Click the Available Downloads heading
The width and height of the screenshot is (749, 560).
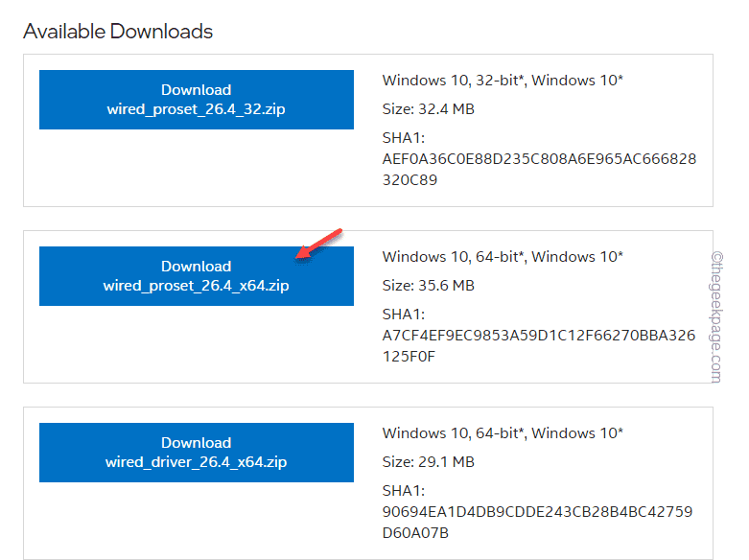tap(118, 32)
